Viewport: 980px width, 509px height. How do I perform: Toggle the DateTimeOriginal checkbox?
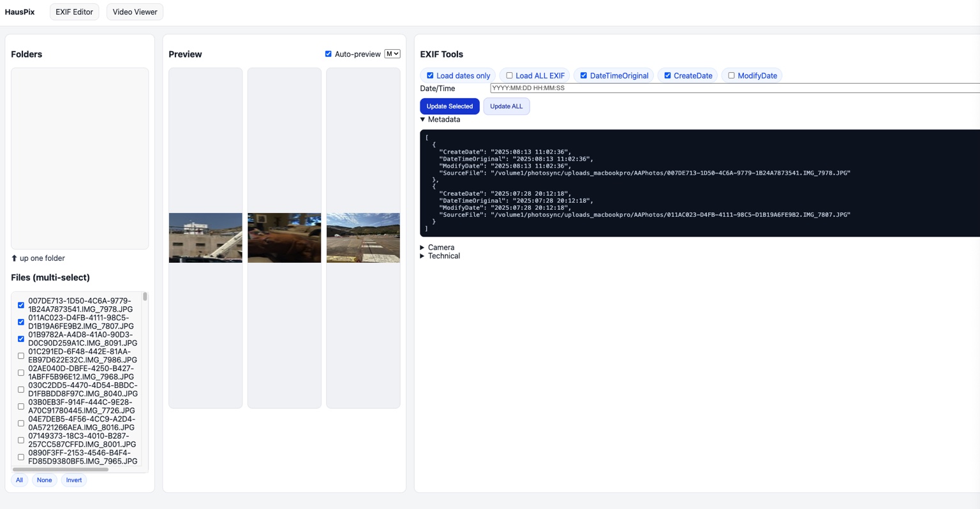tap(583, 76)
